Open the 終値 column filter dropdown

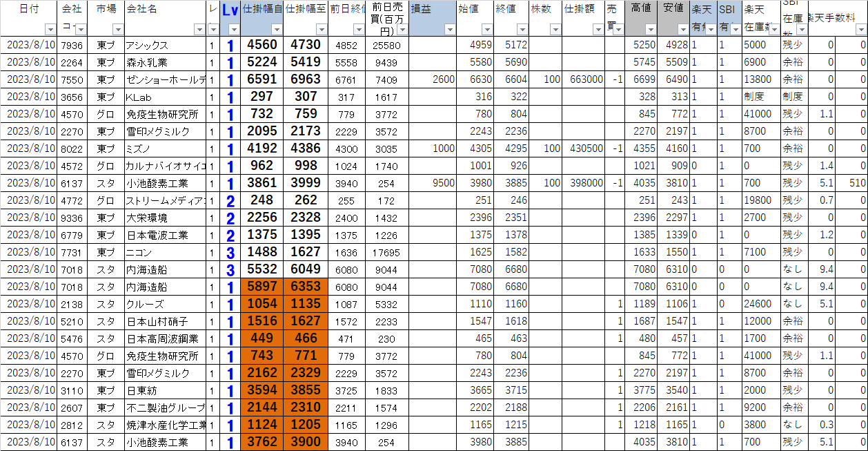522,30
